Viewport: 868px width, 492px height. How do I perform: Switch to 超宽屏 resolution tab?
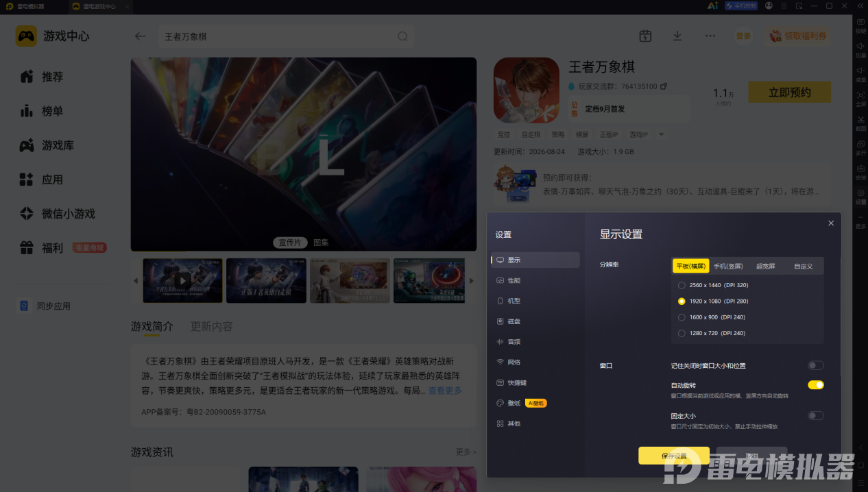pyautogui.click(x=765, y=266)
